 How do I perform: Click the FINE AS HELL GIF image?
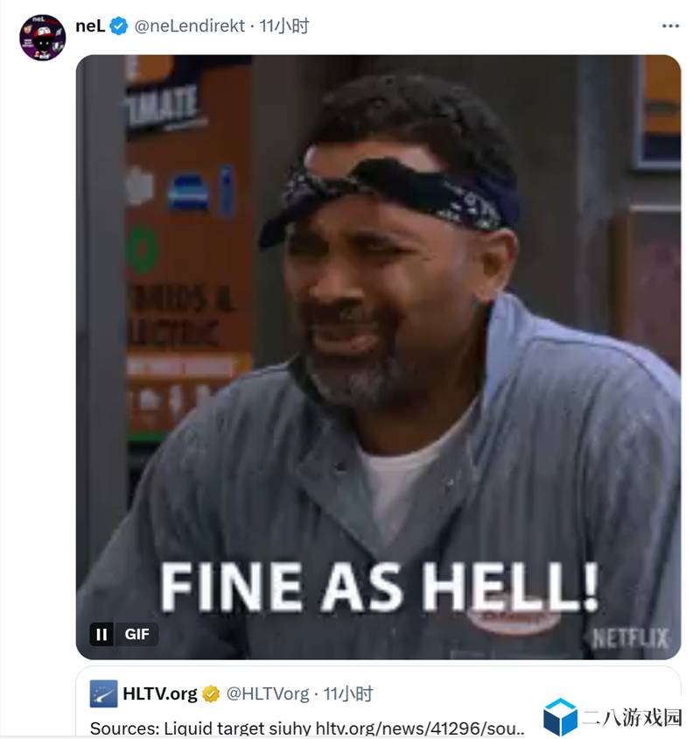pyautogui.click(x=378, y=357)
